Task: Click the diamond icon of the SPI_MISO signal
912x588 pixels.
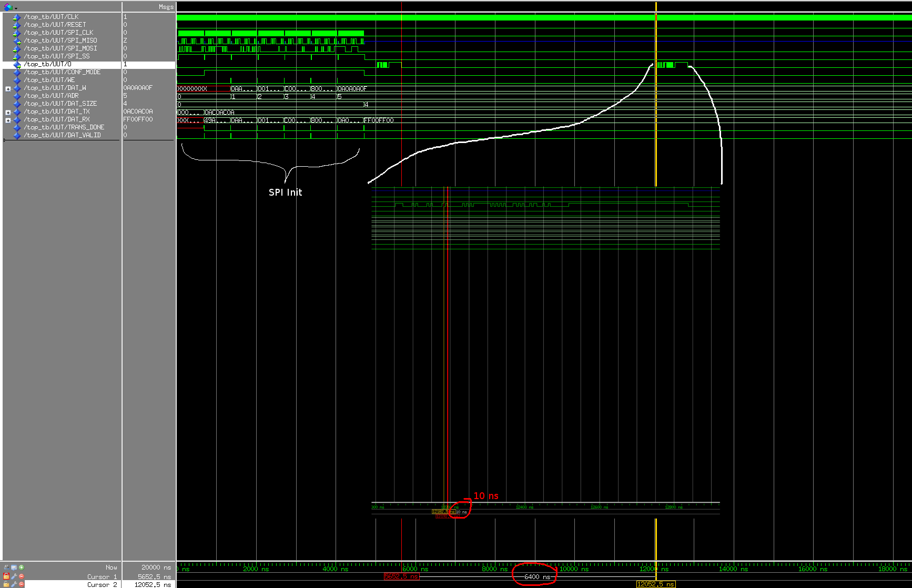Action: (x=16, y=40)
